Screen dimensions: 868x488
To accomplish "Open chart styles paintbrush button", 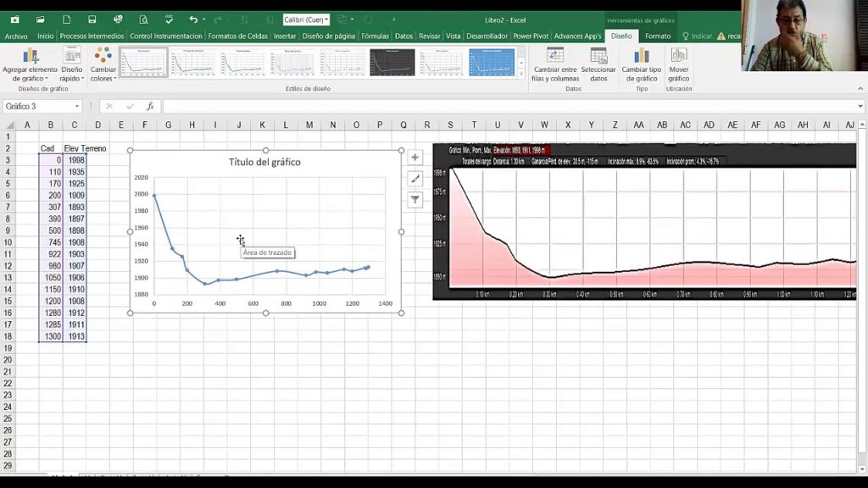I will [415, 179].
